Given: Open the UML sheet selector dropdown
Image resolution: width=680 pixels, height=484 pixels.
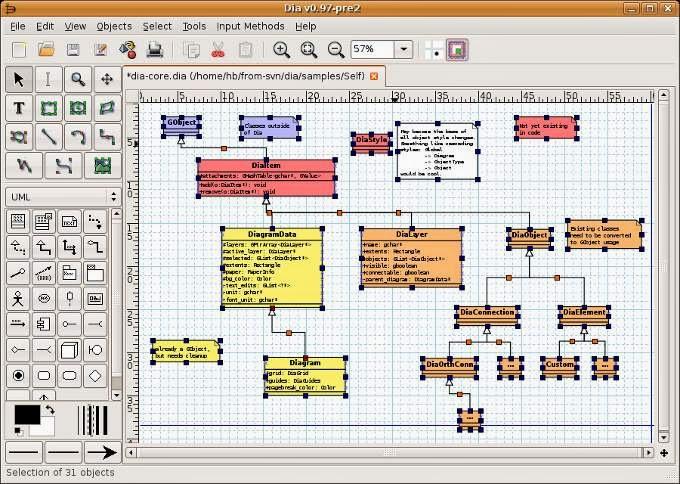Looking at the screenshot, I should click(63, 197).
